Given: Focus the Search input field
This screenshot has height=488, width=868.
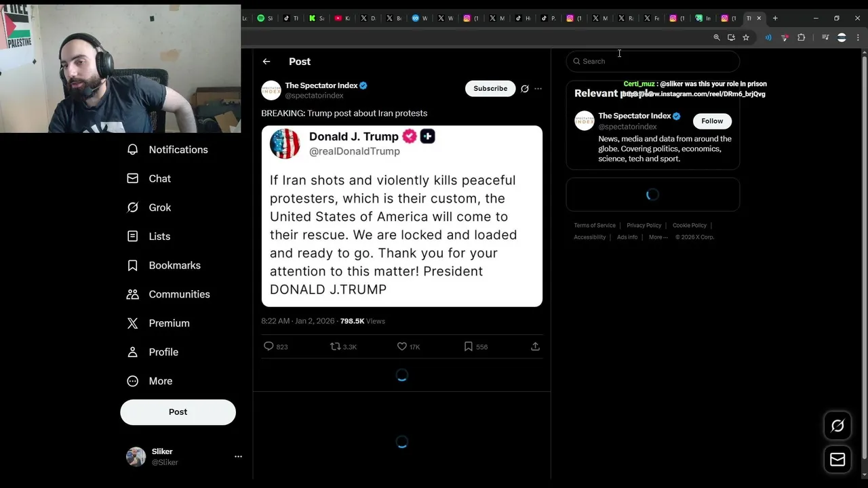Looking at the screenshot, I should click(654, 62).
